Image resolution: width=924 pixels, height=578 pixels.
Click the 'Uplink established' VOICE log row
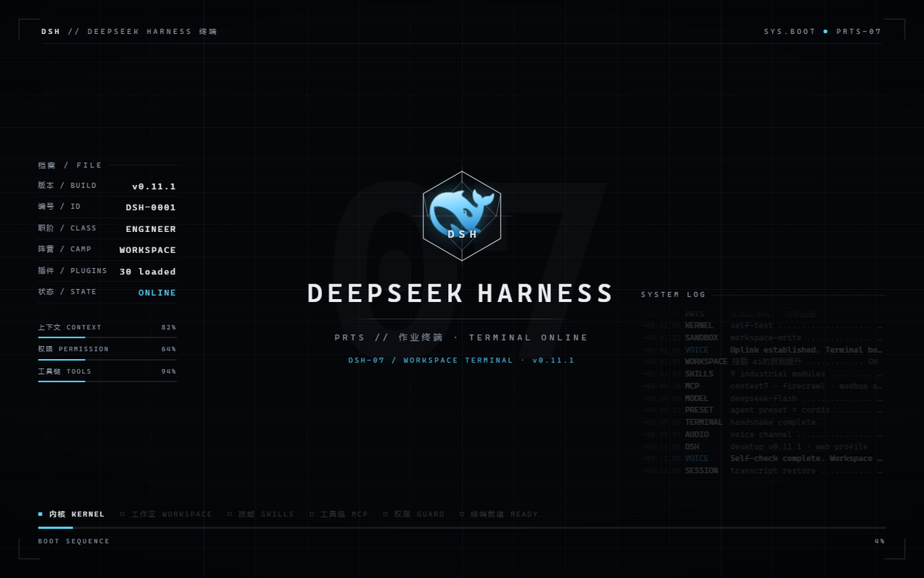[x=762, y=350]
